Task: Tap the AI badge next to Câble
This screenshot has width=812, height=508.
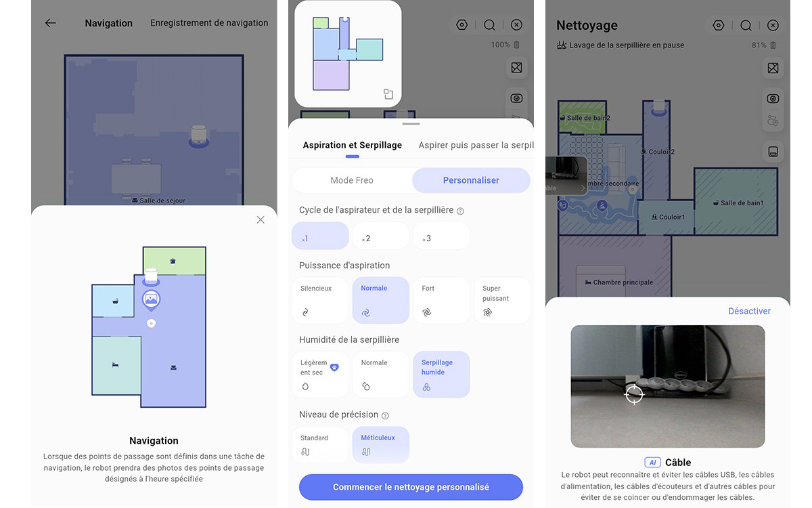Action: (652, 463)
